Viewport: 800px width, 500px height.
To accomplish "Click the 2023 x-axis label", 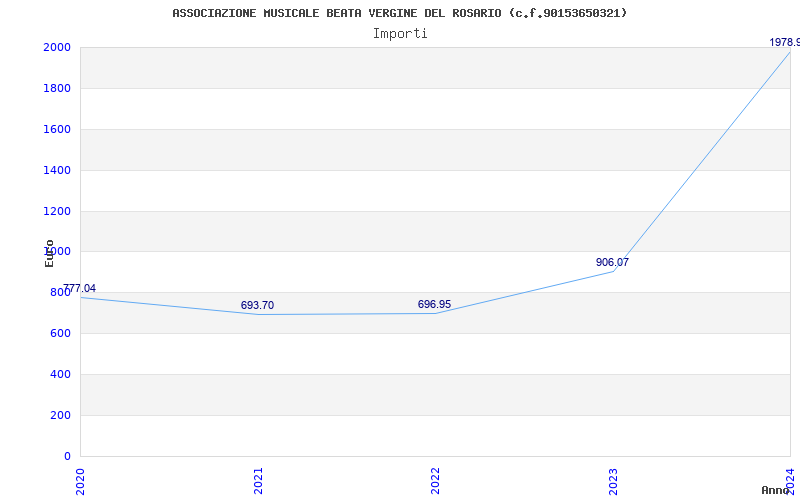I will pyautogui.click(x=613, y=481).
